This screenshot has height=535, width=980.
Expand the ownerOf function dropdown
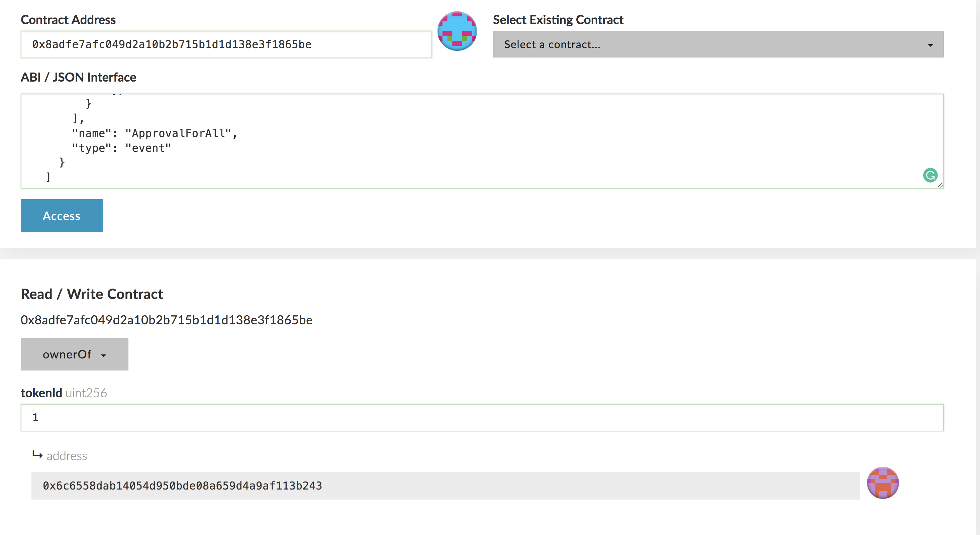pos(75,354)
